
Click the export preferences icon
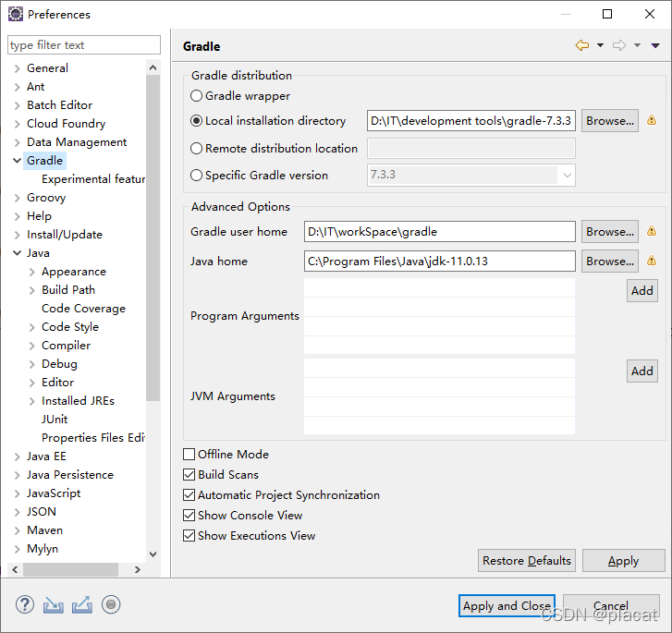tap(82, 604)
